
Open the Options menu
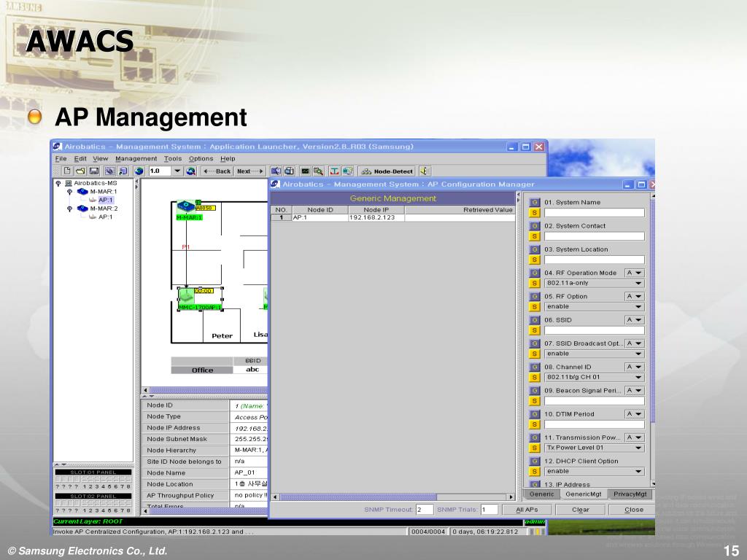click(x=201, y=158)
